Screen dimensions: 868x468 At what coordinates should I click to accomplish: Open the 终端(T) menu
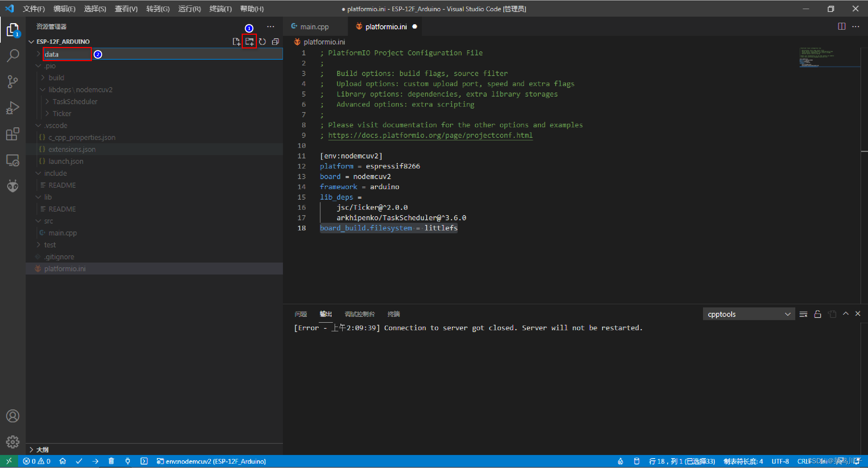(x=220, y=9)
